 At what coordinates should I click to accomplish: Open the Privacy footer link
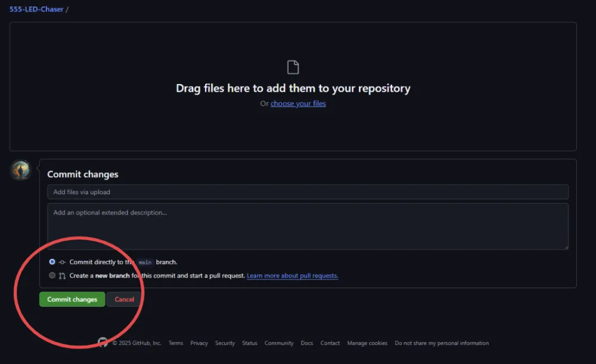[199, 343]
